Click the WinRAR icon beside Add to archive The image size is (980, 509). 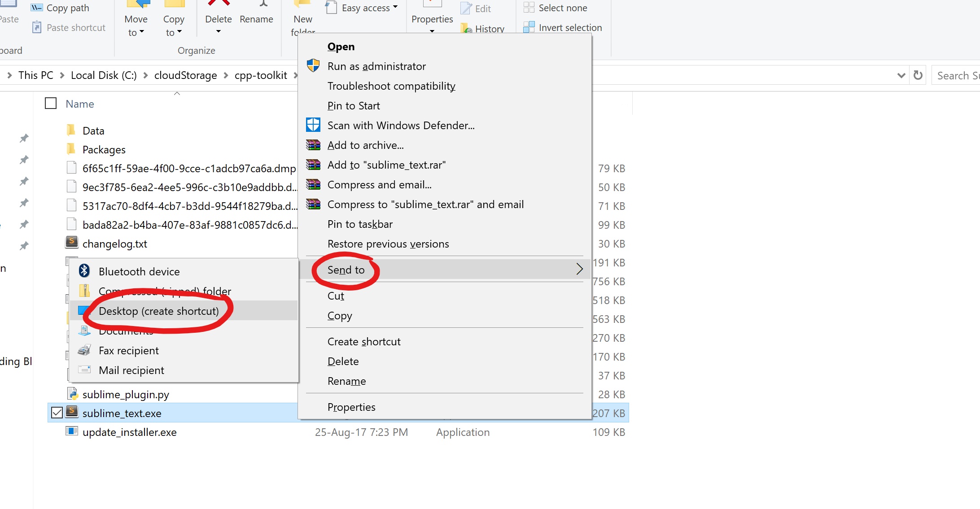point(313,144)
